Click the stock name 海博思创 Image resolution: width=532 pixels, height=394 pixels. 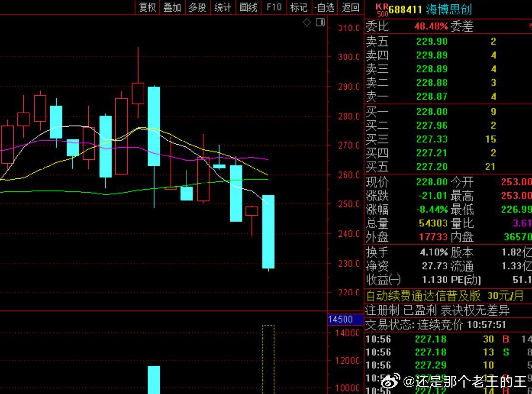(448, 10)
